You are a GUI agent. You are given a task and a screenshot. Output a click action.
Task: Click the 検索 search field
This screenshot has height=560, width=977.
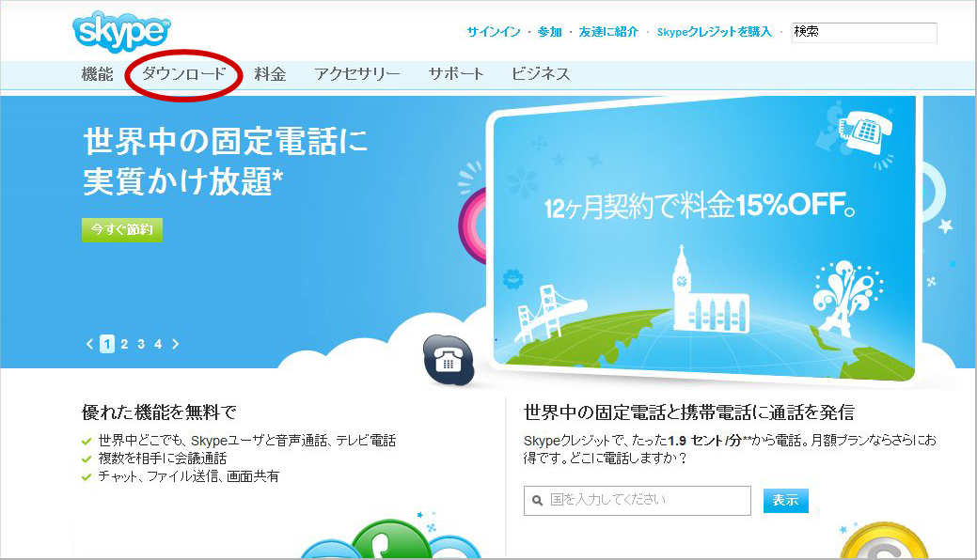[863, 32]
